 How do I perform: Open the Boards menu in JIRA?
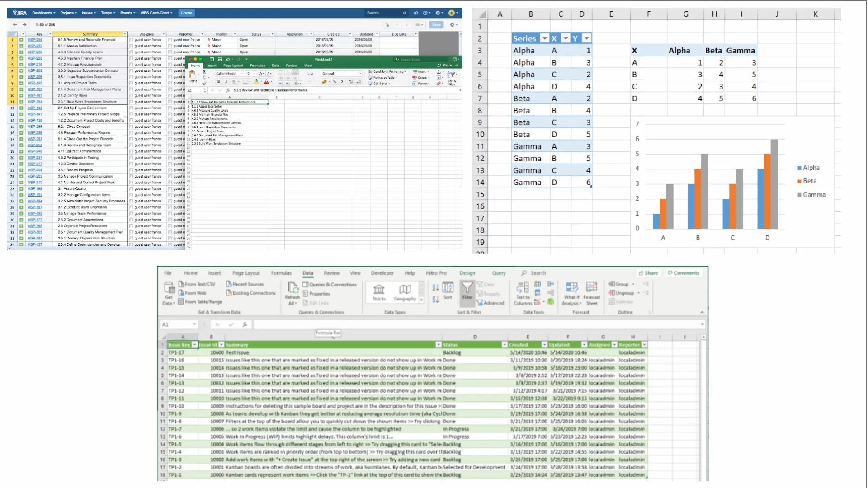(x=128, y=13)
